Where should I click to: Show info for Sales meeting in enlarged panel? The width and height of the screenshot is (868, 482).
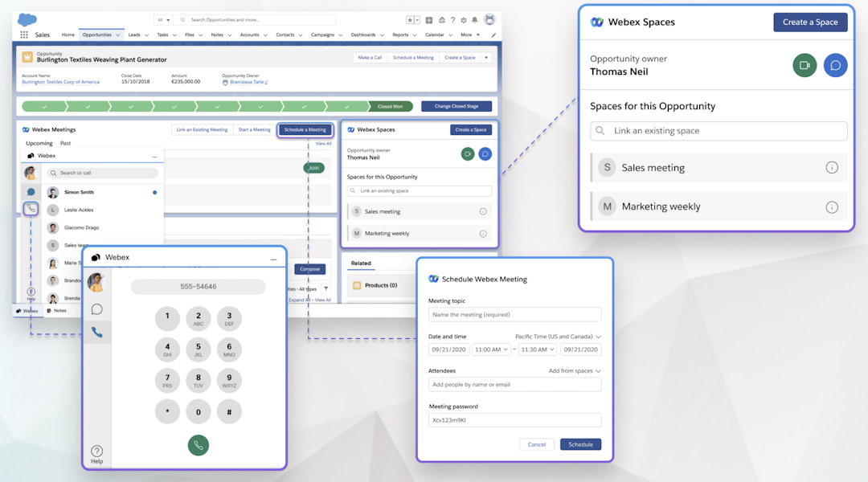click(832, 168)
